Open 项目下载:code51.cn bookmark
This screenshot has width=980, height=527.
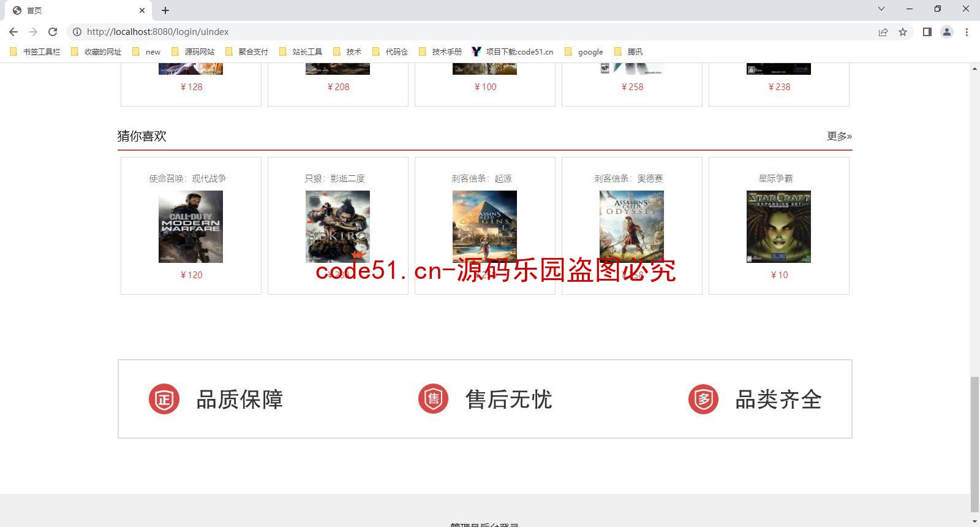tap(513, 52)
